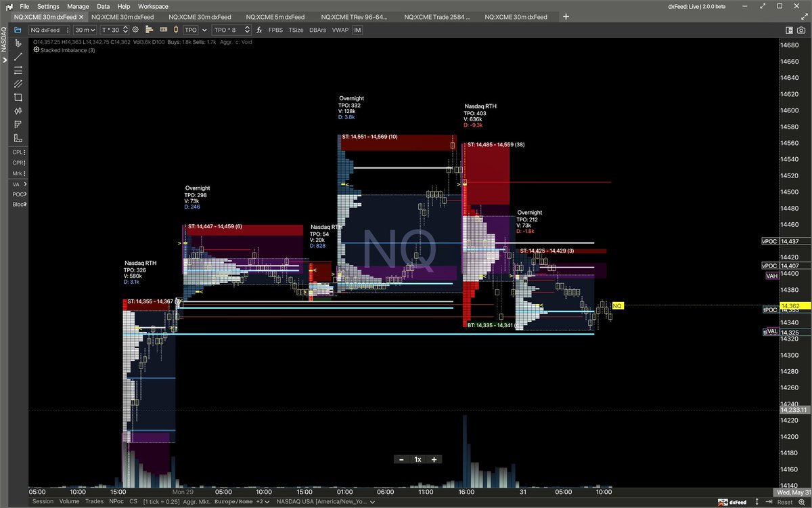The width and height of the screenshot is (812, 508).
Task: Click the open folder icon in toolbar
Action: (x=18, y=30)
